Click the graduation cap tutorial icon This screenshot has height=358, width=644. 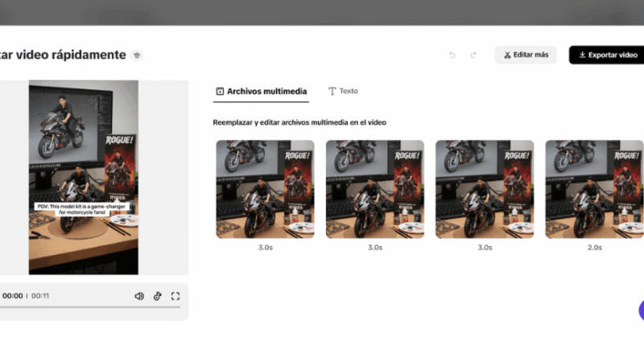pos(137,55)
